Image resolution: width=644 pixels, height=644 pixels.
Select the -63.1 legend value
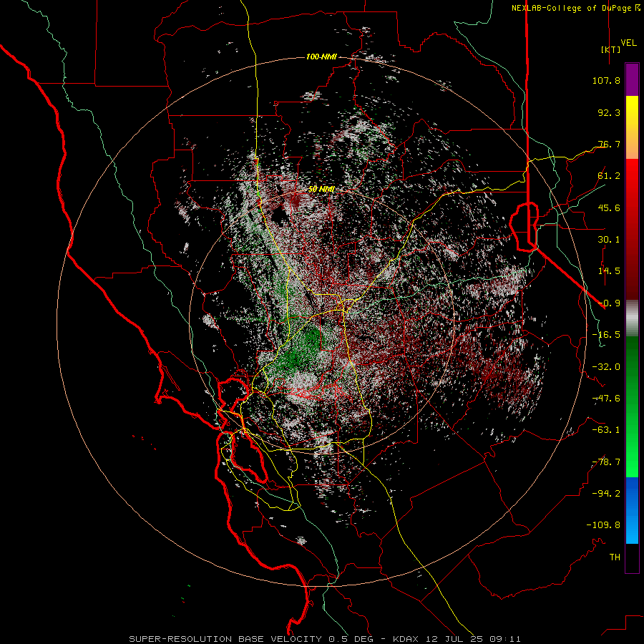pyautogui.click(x=606, y=430)
